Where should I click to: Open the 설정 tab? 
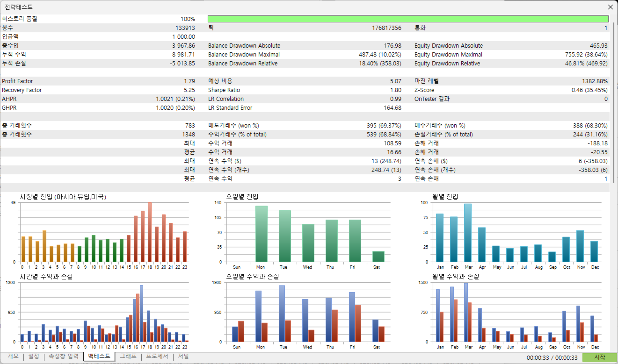(x=34, y=357)
